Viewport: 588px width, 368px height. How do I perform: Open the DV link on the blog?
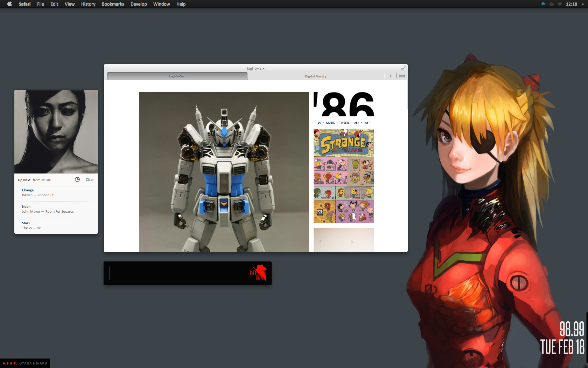(x=320, y=123)
